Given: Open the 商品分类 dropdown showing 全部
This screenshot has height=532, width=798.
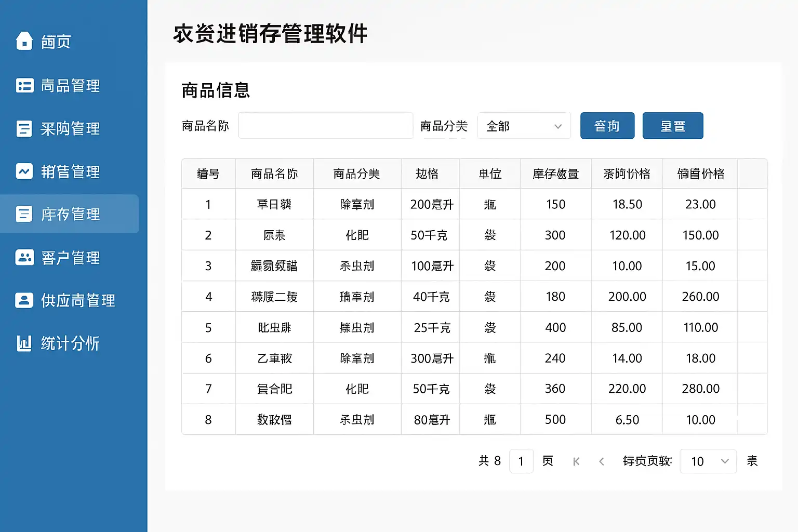Looking at the screenshot, I should tap(524, 126).
